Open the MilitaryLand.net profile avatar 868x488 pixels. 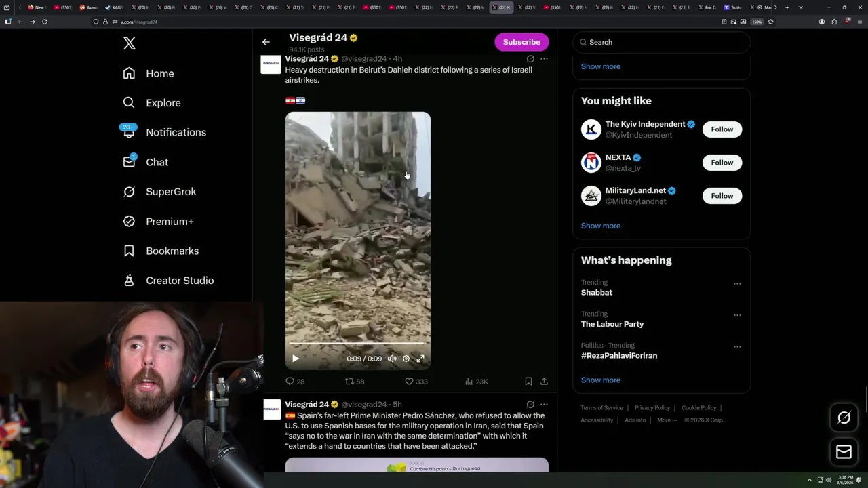591,196
